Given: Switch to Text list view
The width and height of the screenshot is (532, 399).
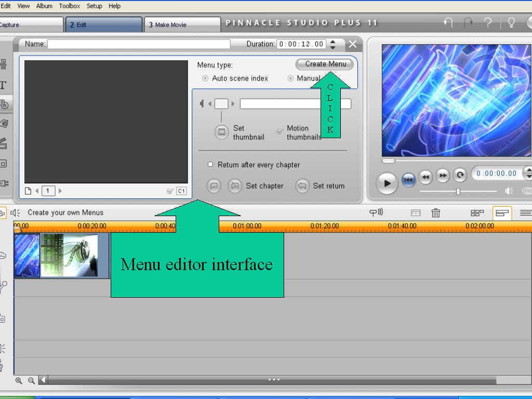Looking at the screenshot, I should pos(526,212).
